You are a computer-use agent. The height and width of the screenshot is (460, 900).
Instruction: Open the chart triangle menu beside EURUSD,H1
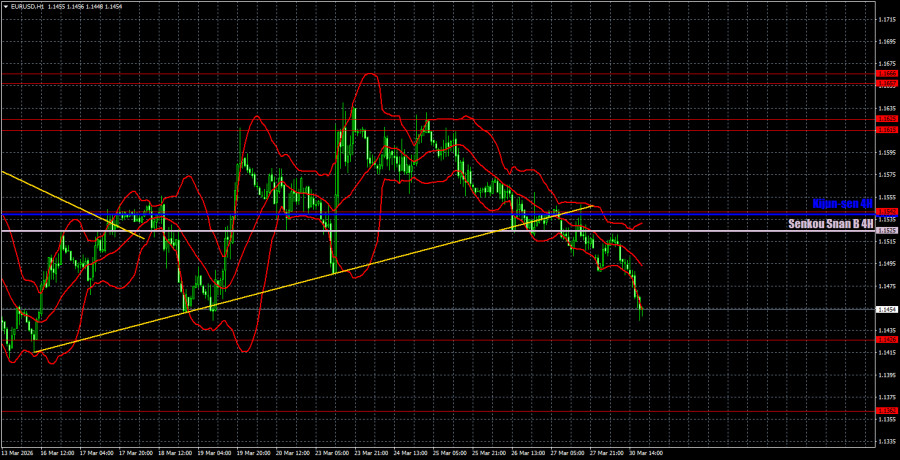pyautogui.click(x=5, y=6)
